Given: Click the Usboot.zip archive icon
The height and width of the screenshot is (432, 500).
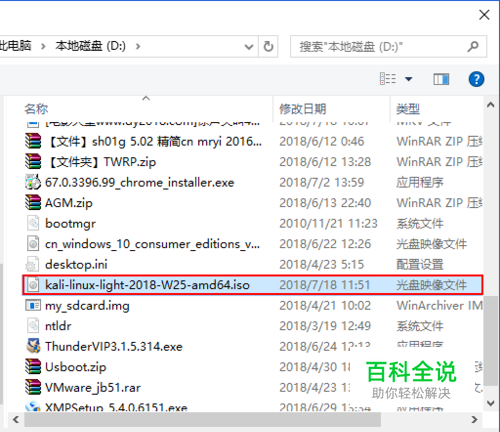Looking at the screenshot, I should [x=33, y=367].
